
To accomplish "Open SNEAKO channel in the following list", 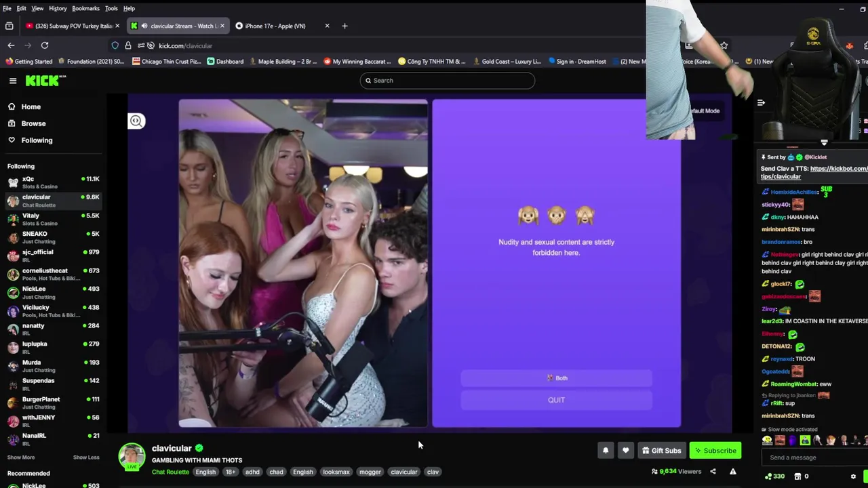I will 53,237.
